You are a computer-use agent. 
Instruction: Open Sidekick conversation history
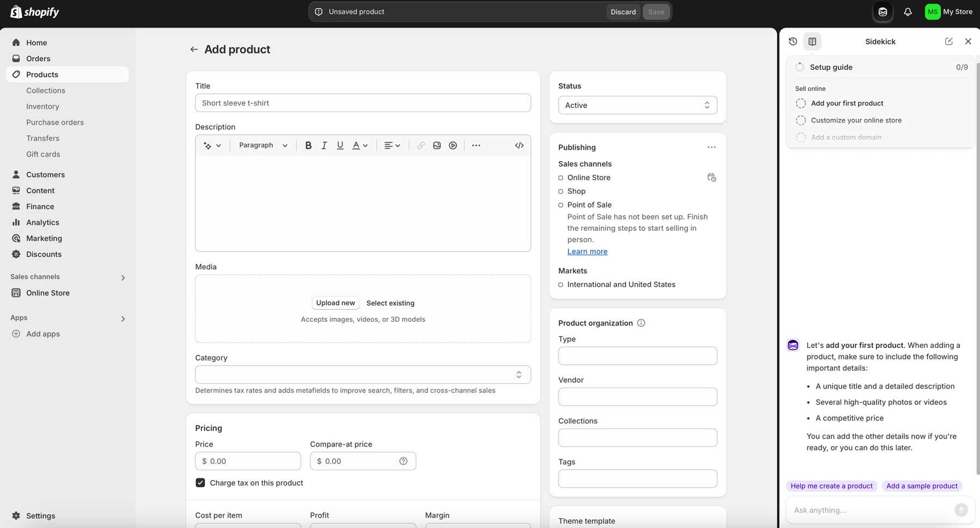793,41
